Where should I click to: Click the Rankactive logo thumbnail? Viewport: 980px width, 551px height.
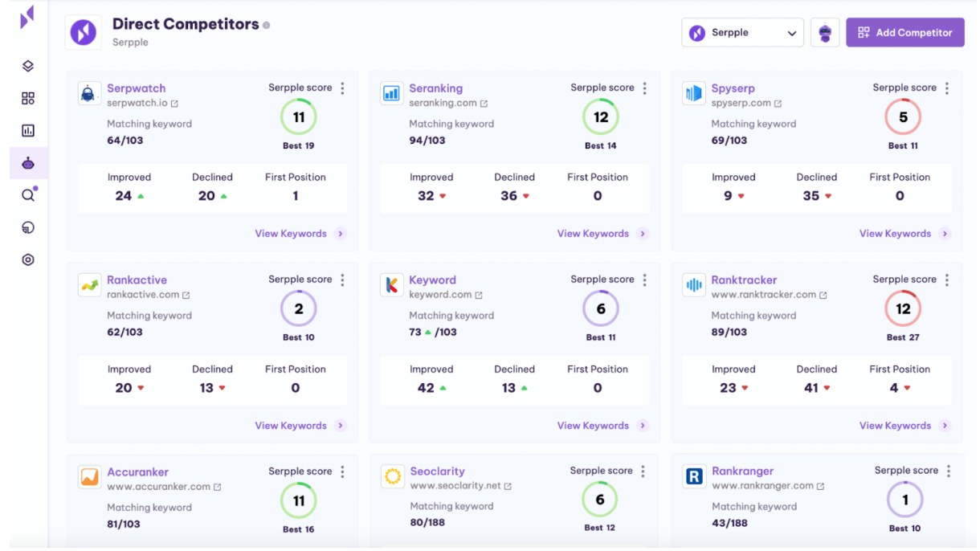[88, 285]
